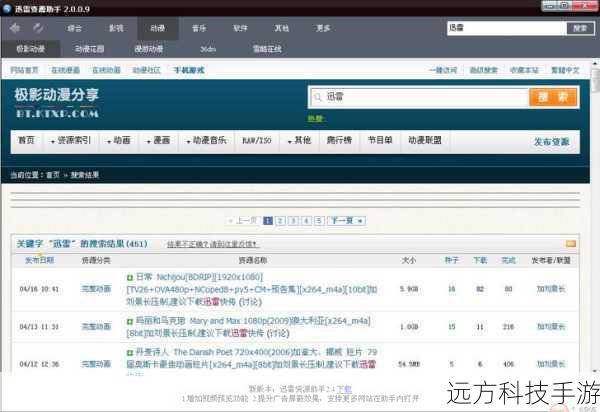Open the 网站首页 link
The width and height of the screenshot is (600, 412).
click(24, 70)
